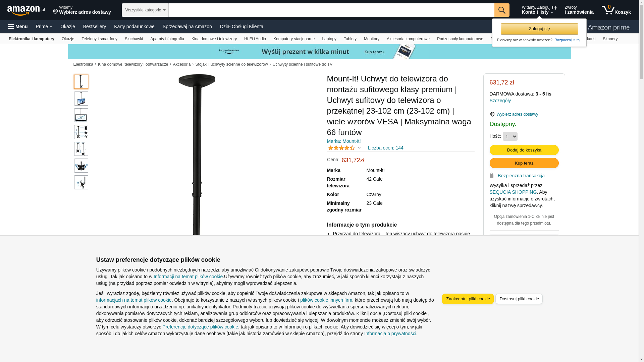This screenshot has height=362, width=644.
Task: Click the location pin delivery address
Action: click(x=82, y=10)
